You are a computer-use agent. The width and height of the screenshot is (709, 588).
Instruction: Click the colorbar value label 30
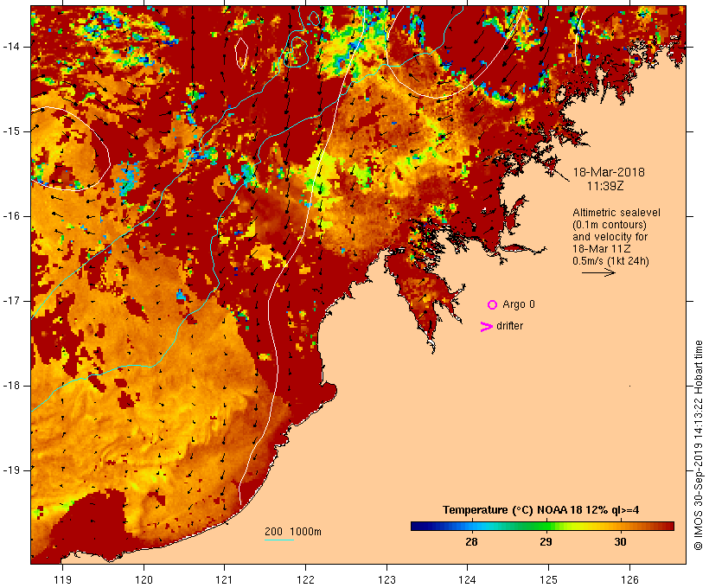(x=621, y=542)
